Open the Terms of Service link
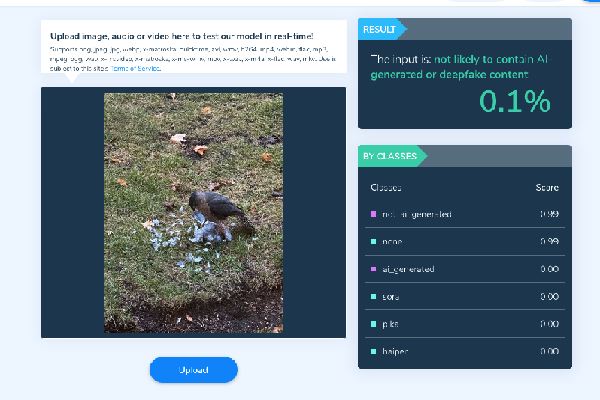The image size is (600, 400). click(x=135, y=69)
